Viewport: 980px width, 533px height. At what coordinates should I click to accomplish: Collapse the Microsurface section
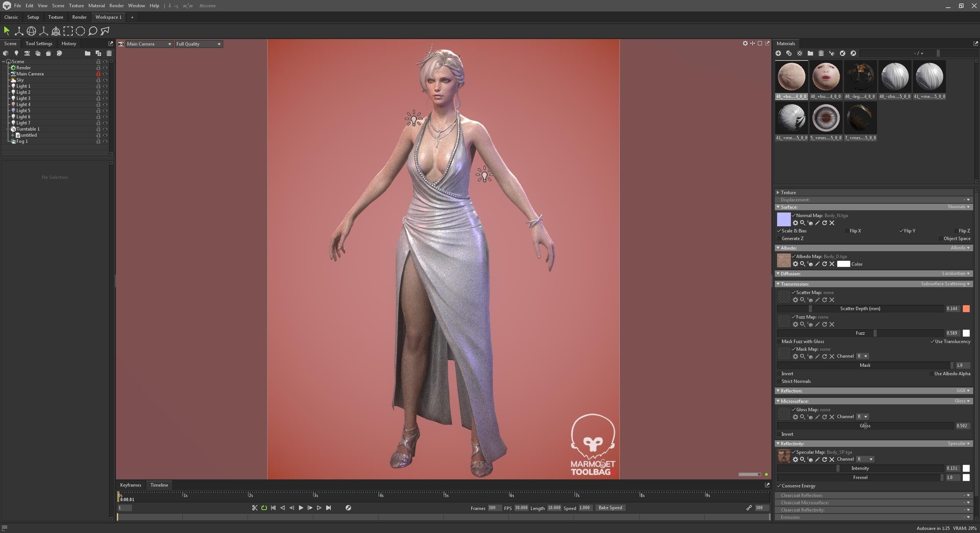coord(778,401)
